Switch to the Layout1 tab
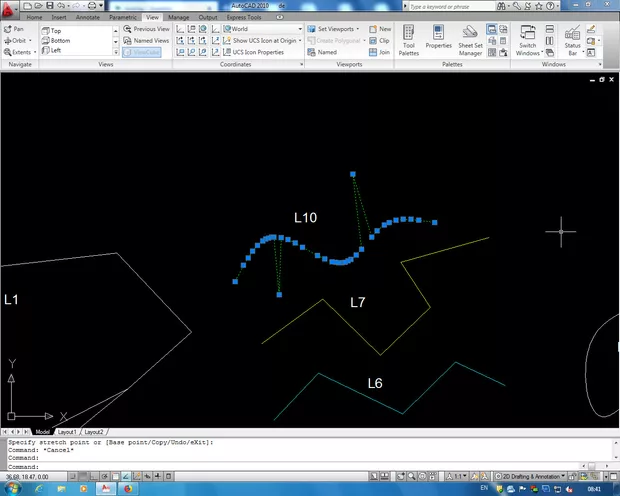The image size is (620, 496). [x=67, y=431]
